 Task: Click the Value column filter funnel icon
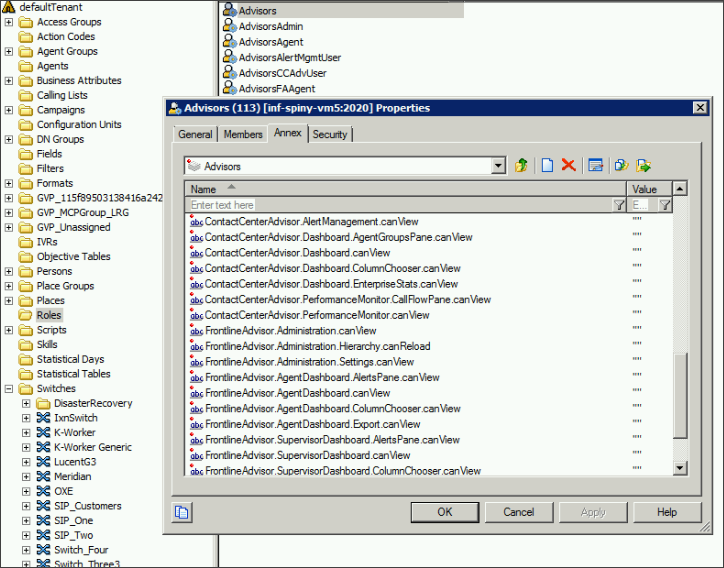[x=664, y=205]
